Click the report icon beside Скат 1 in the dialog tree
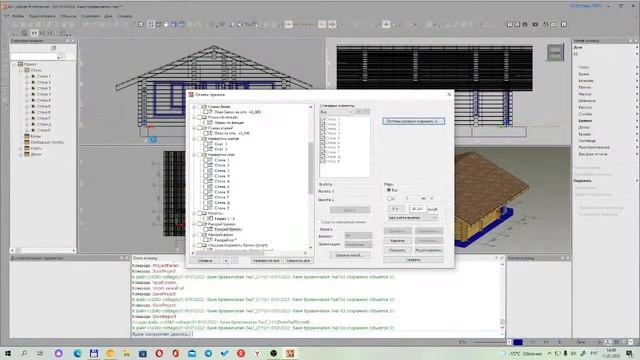640x360 pixels. (x=211, y=144)
